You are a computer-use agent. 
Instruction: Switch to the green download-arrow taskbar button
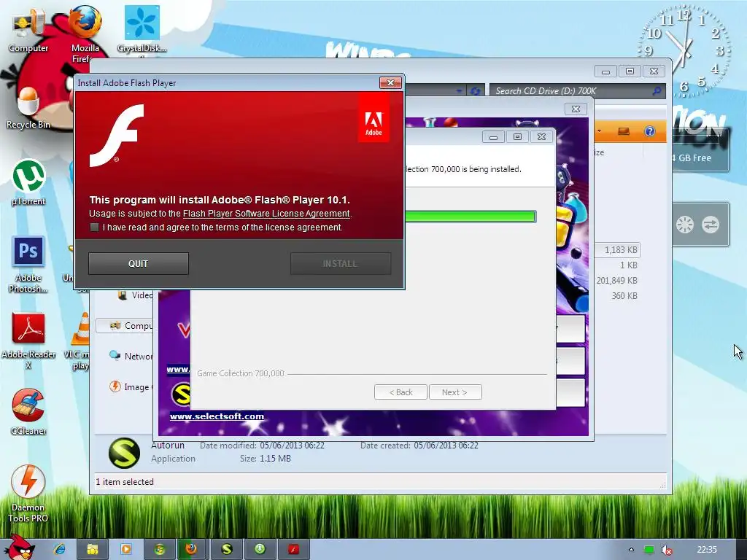coord(260,550)
